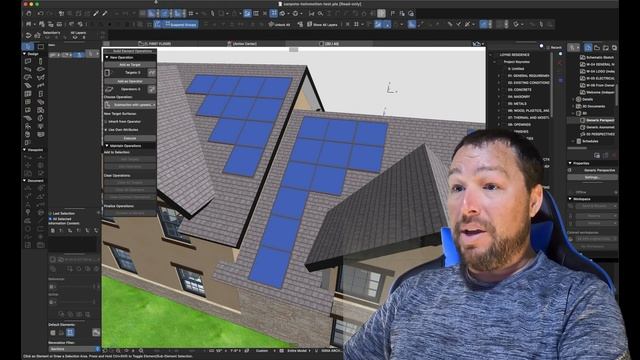The height and width of the screenshot is (360, 640).
Task: Expand the Schedules folder in Navigator
Action: (573, 141)
